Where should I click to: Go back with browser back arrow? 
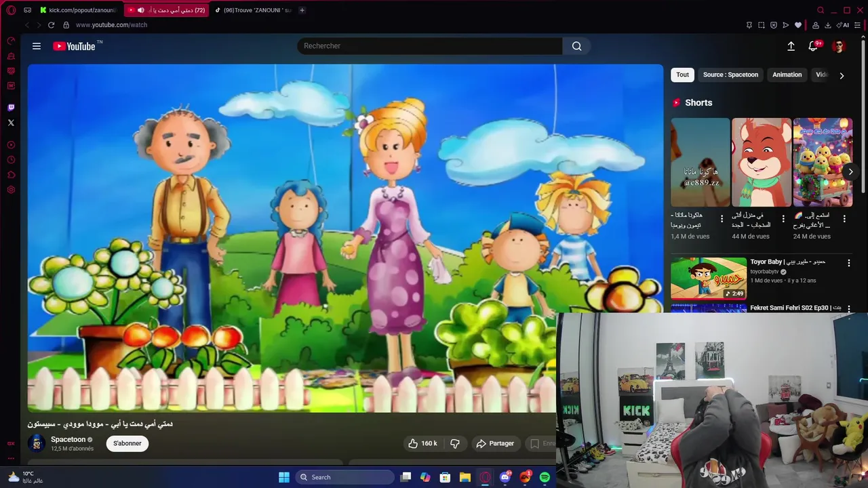(27, 25)
